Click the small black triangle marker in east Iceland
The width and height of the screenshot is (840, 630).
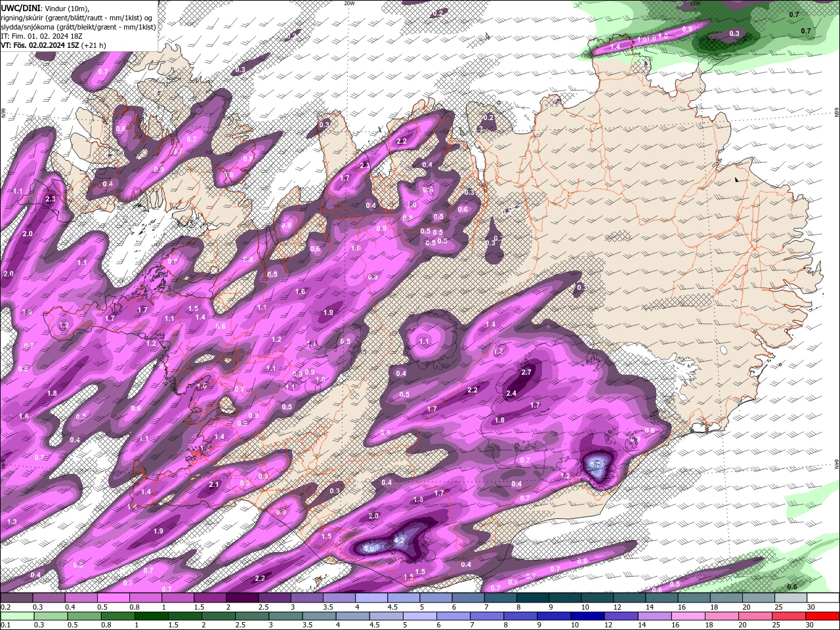(738, 178)
